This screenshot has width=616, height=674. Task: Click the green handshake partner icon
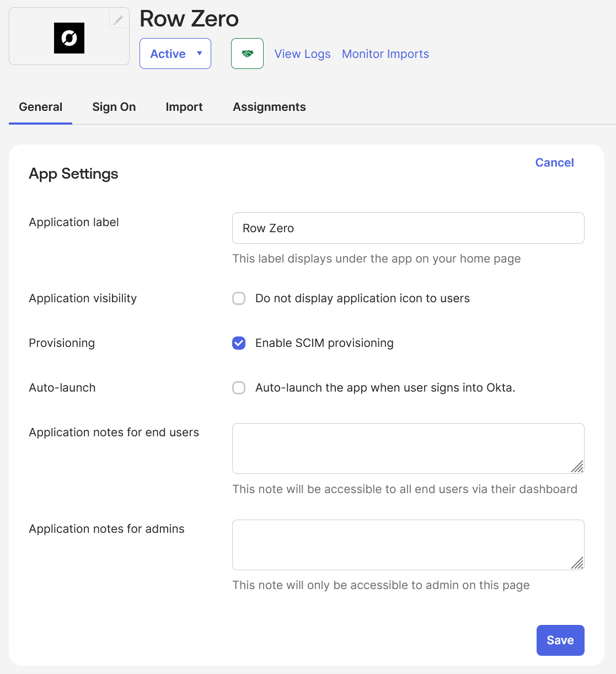[247, 54]
